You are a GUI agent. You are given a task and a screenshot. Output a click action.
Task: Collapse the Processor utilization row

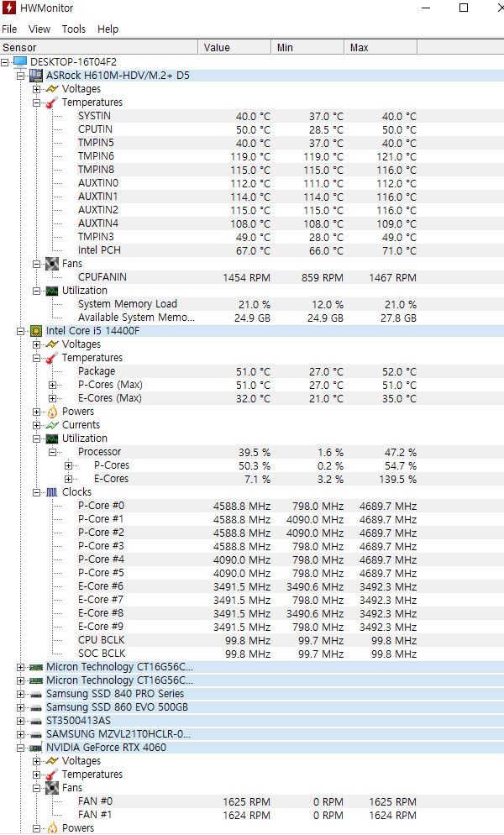(53, 452)
